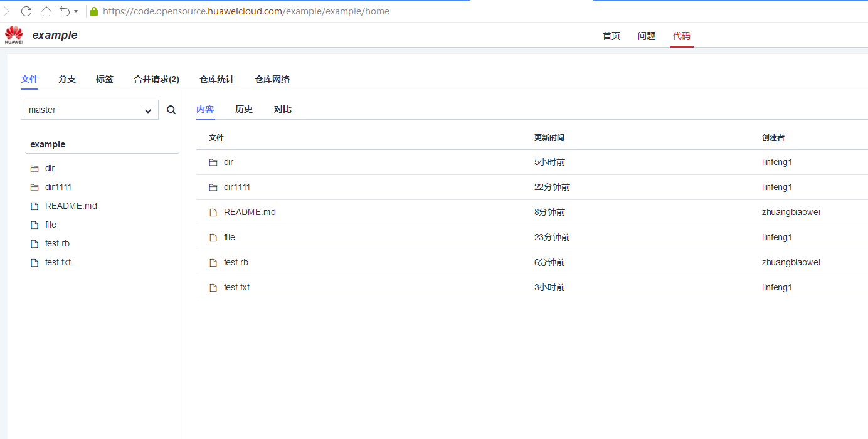Click the undo/restore arrow icon in browser bar
868x439 pixels.
(64, 11)
